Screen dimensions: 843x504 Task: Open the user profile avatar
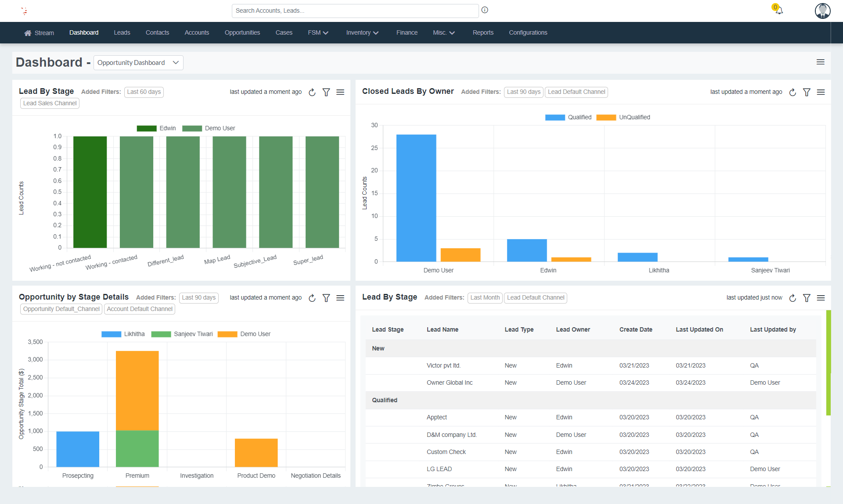click(x=822, y=11)
